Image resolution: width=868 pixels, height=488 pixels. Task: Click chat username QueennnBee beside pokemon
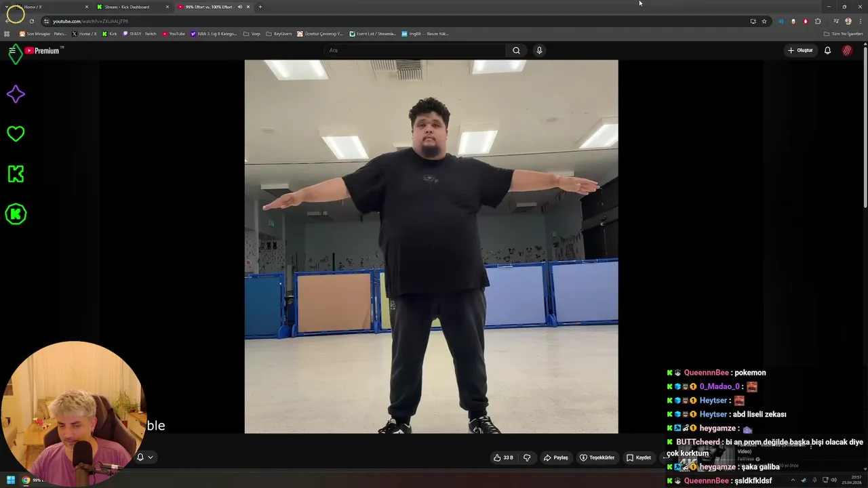[x=706, y=373]
